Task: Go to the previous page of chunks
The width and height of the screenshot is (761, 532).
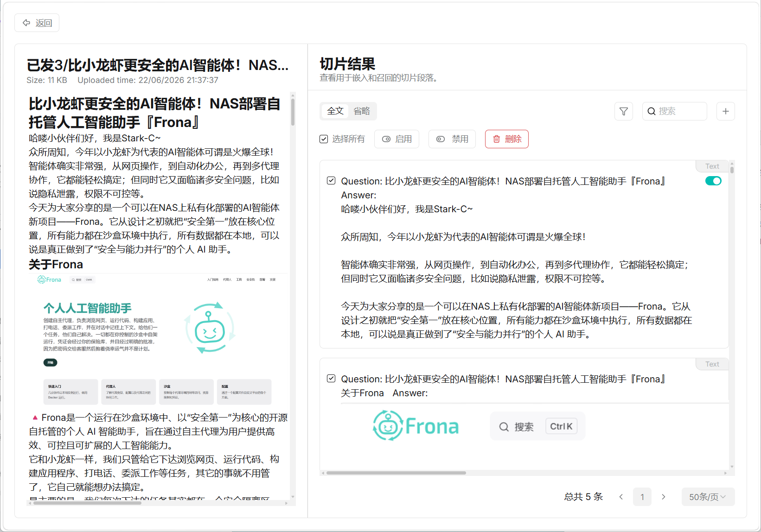Action: tap(621, 497)
